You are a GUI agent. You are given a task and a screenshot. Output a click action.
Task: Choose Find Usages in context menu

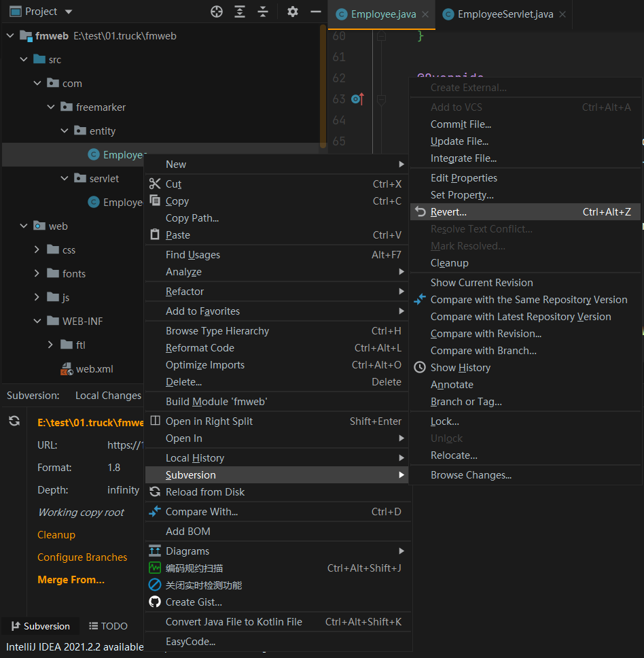pos(276,255)
